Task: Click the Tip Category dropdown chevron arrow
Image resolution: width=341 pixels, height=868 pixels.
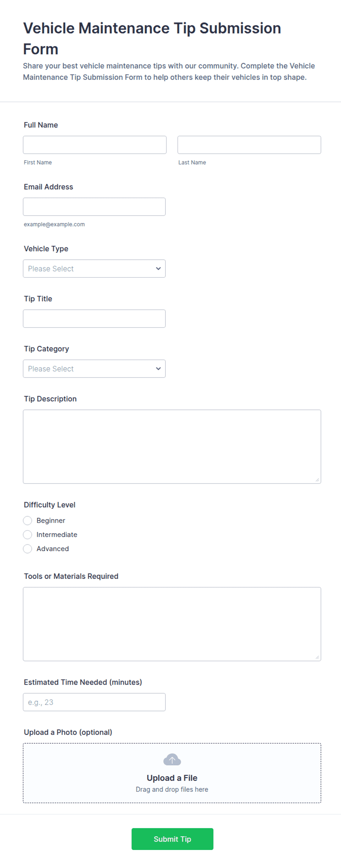Action: (x=158, y=369)
